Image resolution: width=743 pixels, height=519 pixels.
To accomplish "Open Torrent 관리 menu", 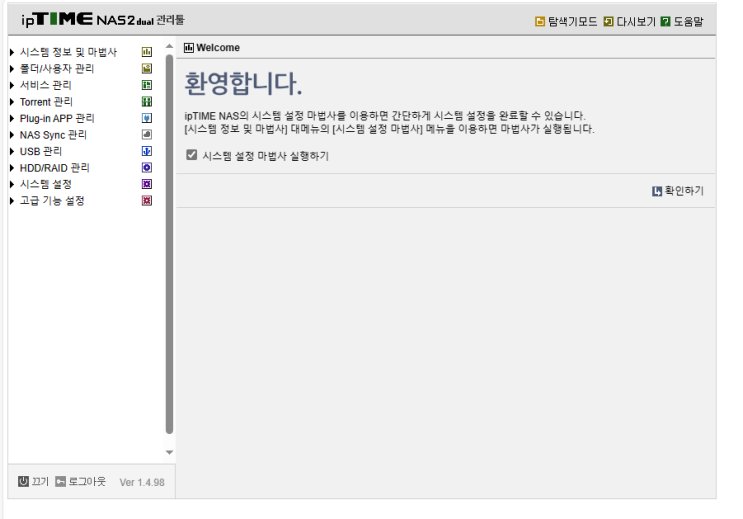I will (46, 102).
